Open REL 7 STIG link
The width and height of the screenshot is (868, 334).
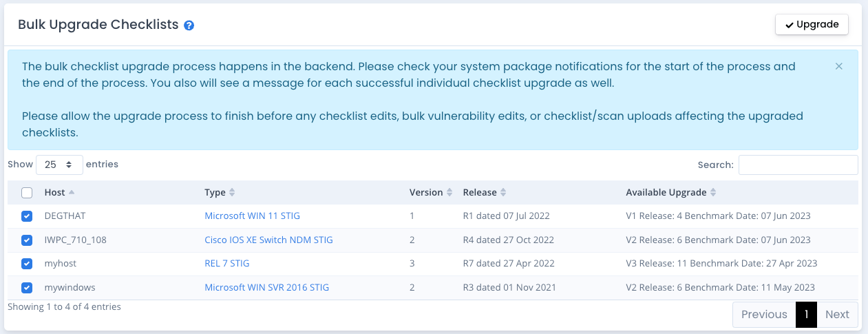[226, 263]
